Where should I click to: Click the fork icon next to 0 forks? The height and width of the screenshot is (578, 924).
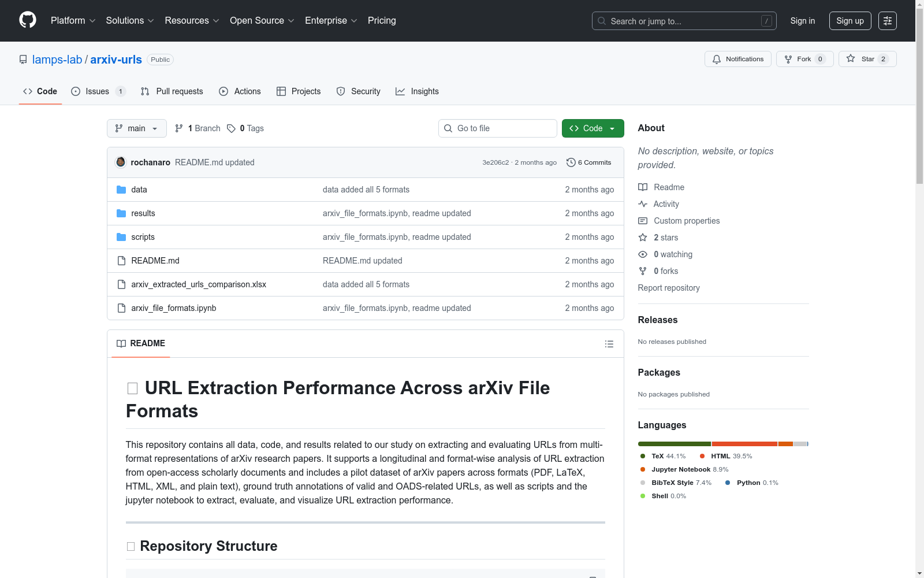click(x=643, y=271)
